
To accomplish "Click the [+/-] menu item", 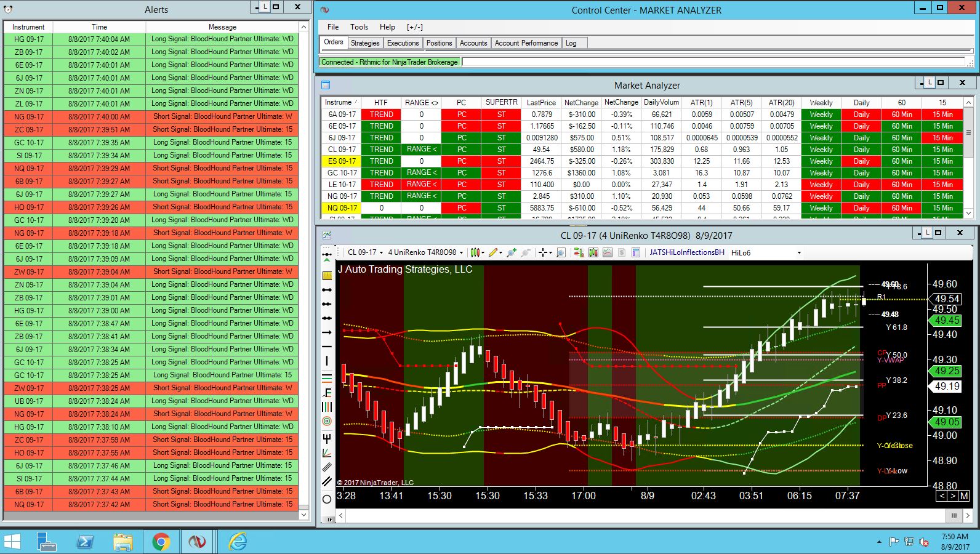I will [414, 27].
